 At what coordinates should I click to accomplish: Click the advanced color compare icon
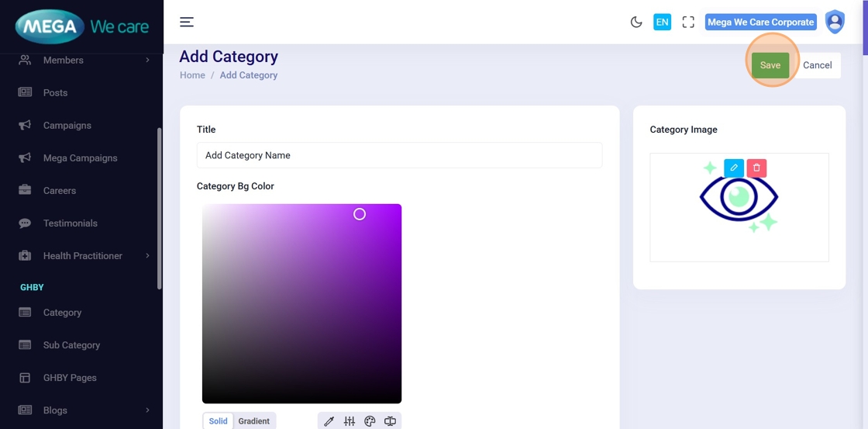coord(390,421)
